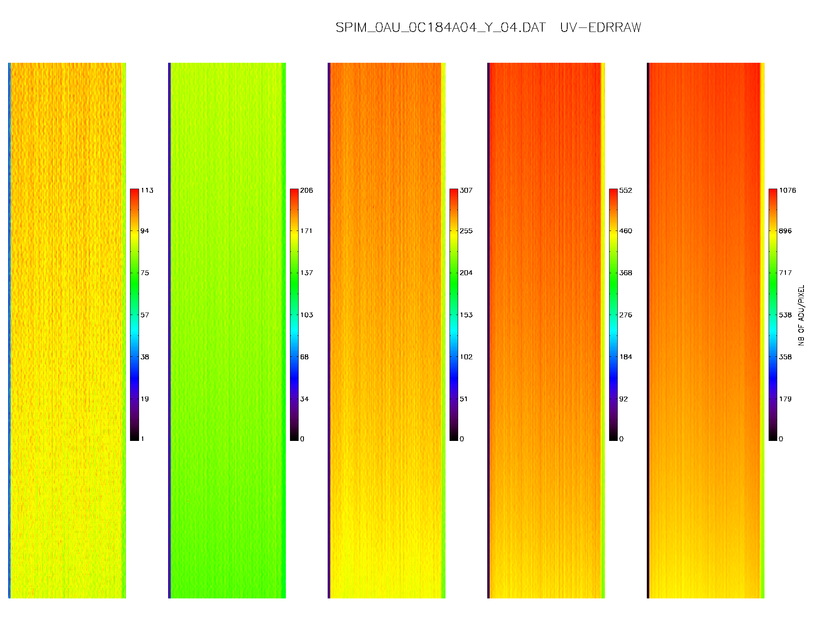Click the title SPIM_0AU_0C184A04_Y_04.DAT
840x630 pixels.
441,27
